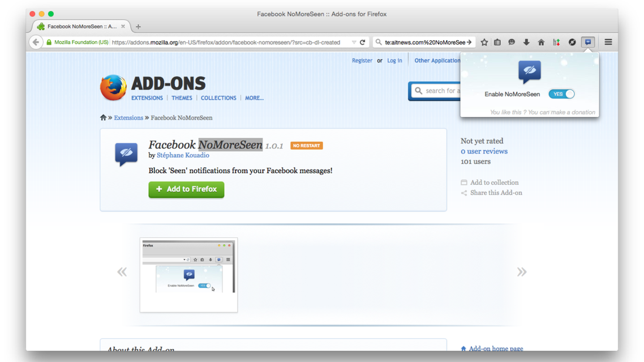
Task: Open the bookmarks list icon
Action: (x=497, y=42)
